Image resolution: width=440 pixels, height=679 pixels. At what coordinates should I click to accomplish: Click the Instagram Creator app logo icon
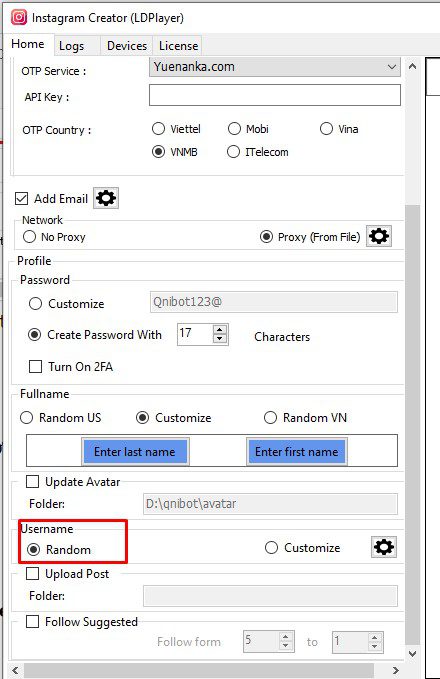click(x=19, y=18)
